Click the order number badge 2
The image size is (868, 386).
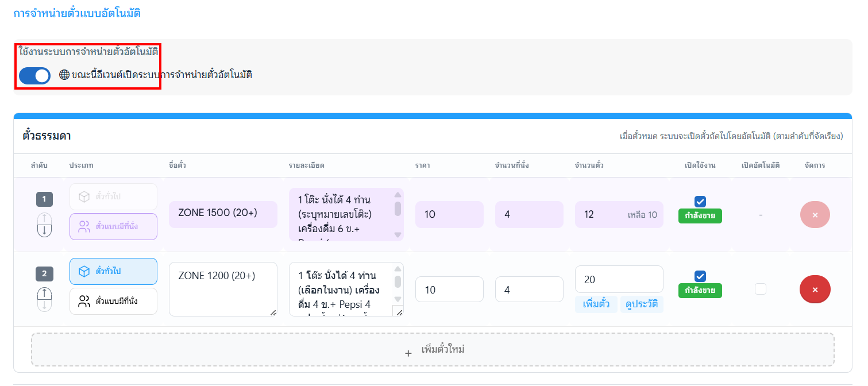44,273
